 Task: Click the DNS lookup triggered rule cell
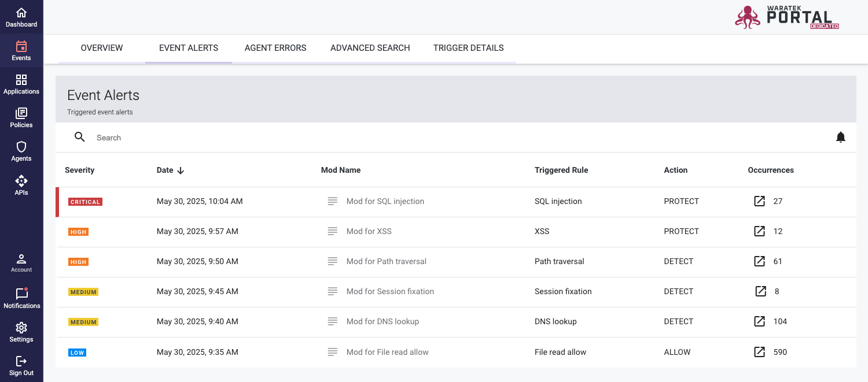pos(556,321)
